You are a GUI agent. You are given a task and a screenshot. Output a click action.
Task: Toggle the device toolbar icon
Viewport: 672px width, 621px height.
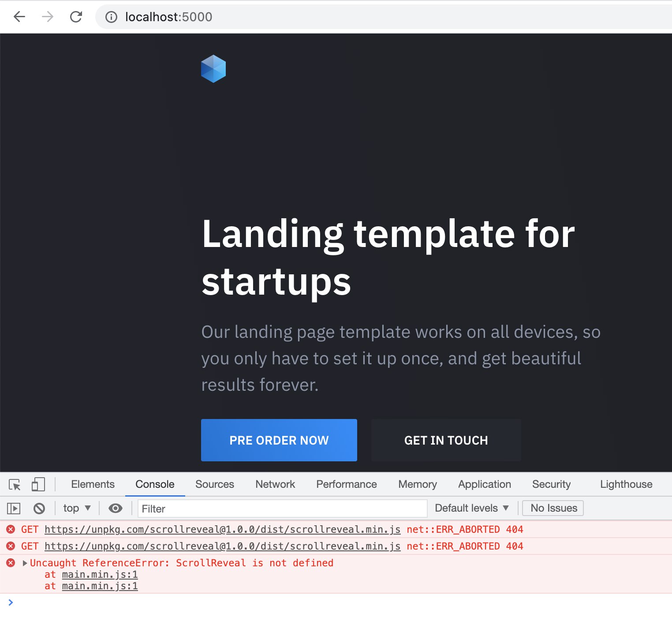pos(38,484)
